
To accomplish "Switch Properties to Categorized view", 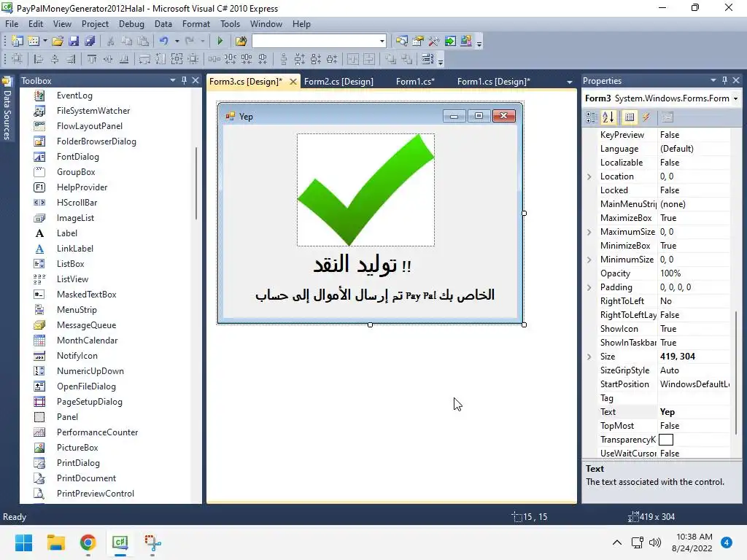I will click(x=592, y=117).
